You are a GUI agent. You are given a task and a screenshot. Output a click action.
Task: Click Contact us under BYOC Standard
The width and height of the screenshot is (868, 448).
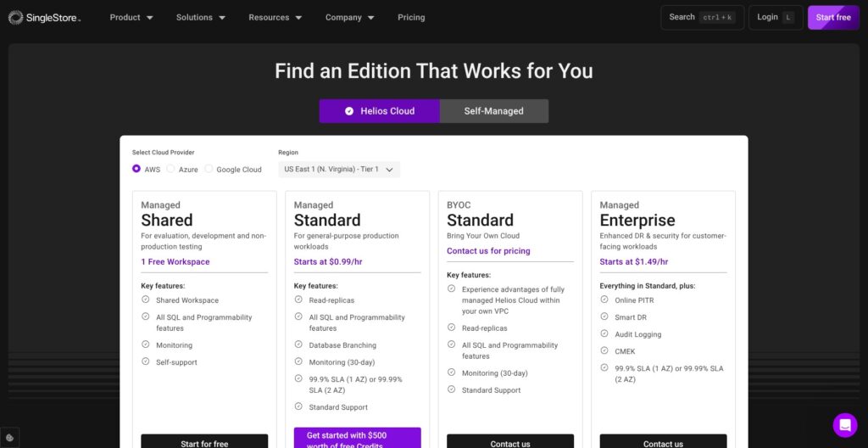coord(510,441)
